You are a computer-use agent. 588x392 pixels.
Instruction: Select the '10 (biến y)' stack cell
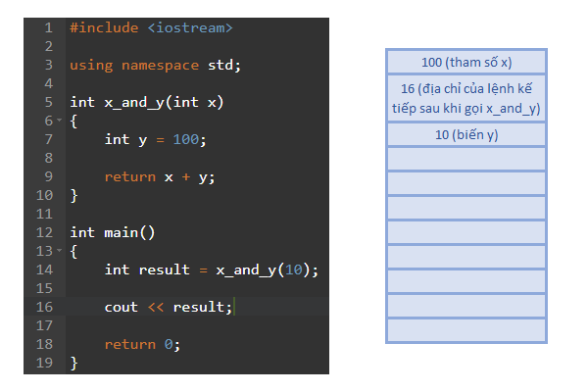coord(465,134)
